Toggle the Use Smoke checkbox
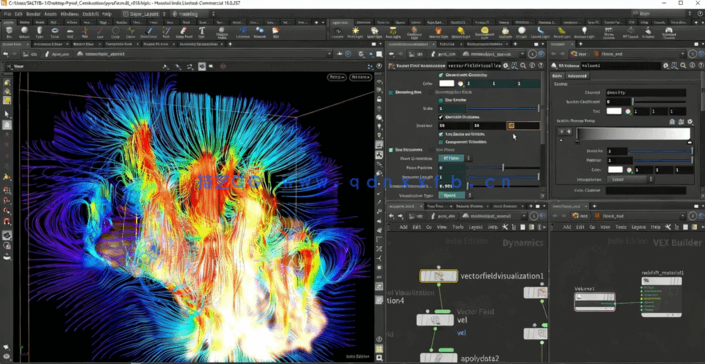 pos(441,100)
